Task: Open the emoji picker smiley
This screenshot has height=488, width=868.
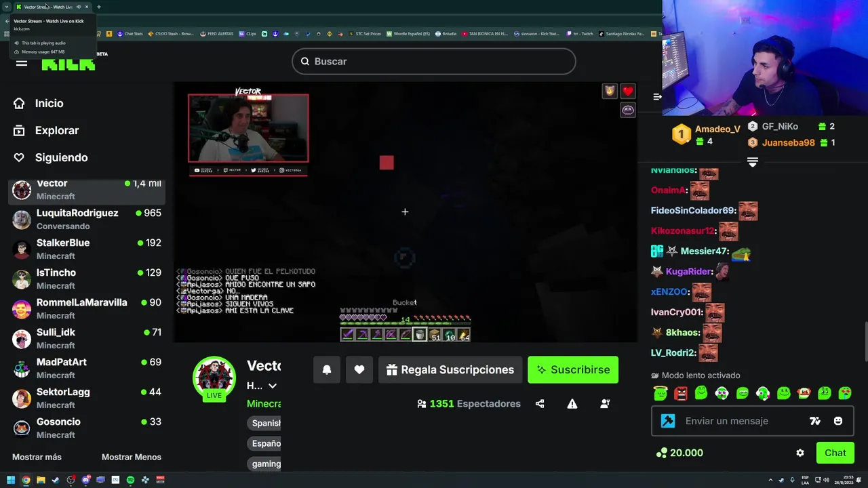Action: coord(838,421)
